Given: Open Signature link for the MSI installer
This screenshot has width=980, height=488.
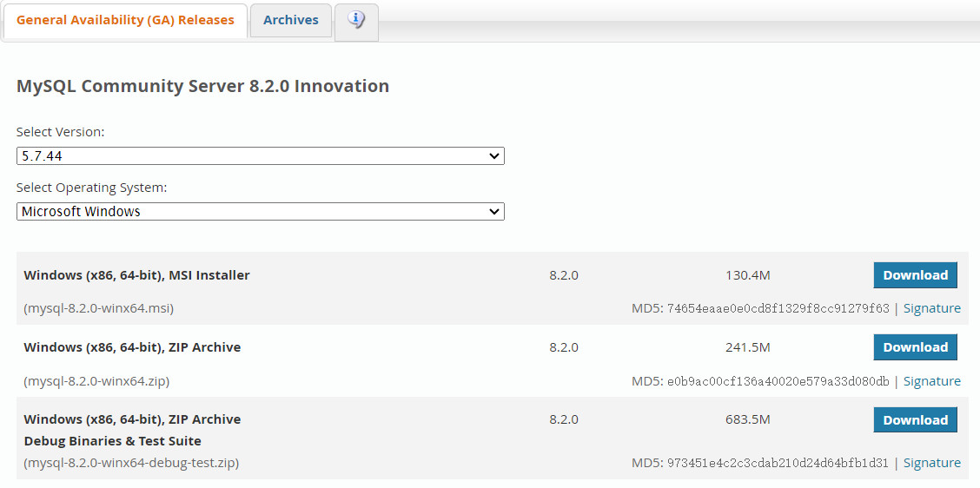Looking at the screenshot, I should pos(931,308).
